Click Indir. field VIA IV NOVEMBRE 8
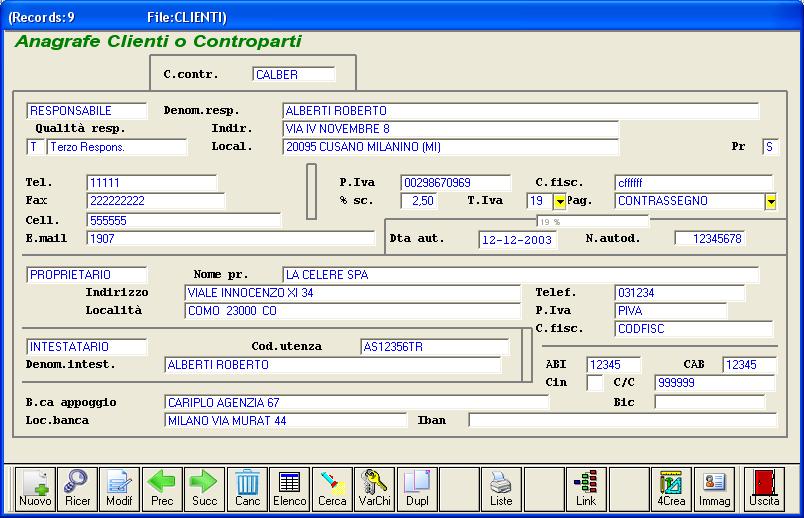Viewport: 804px width, 518px height. [x=450, y=129]
